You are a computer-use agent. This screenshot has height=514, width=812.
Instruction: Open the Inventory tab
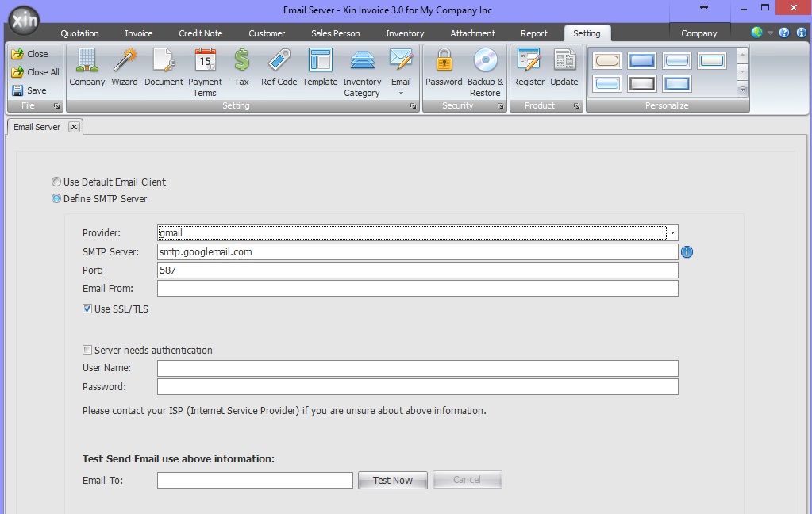pyautogui.click(x=405, y=33)
